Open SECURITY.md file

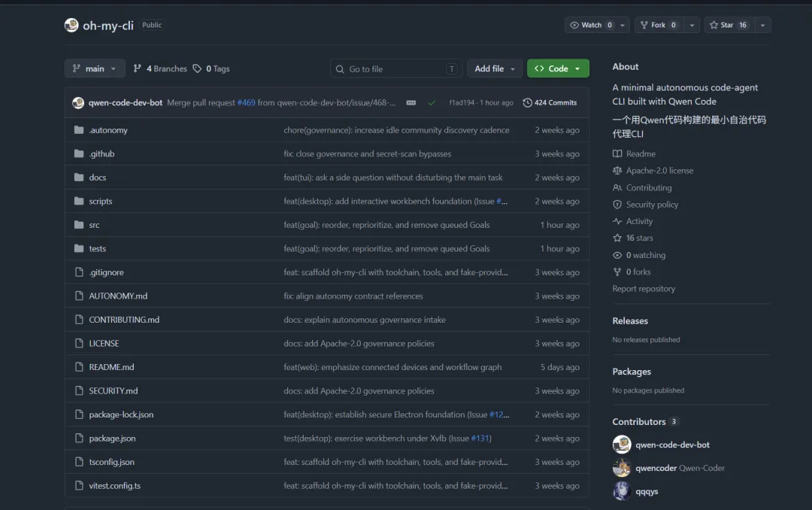click(114, 391)
